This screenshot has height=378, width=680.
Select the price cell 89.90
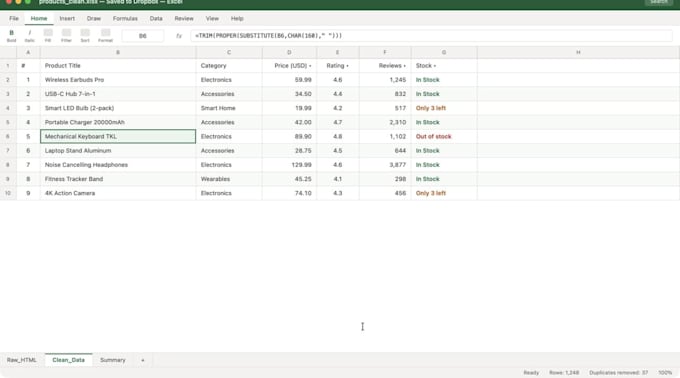[x=289, y=137]
